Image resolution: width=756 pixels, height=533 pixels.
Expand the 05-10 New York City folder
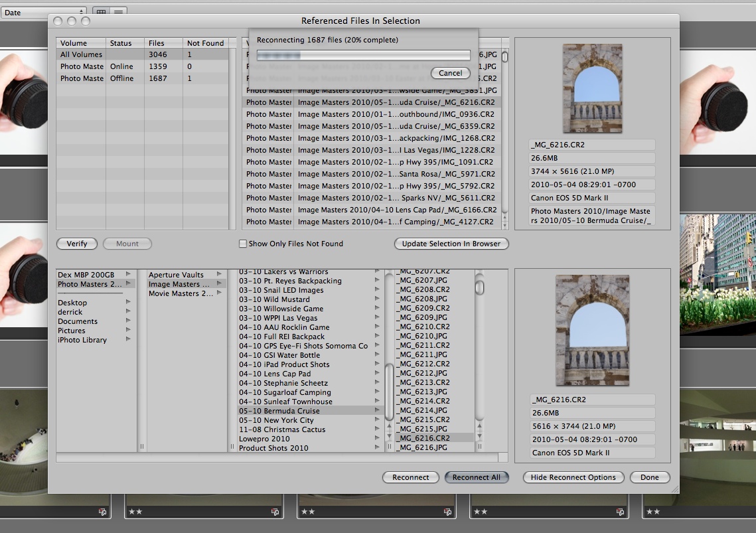pyautogui.click(x=377, y=420)
